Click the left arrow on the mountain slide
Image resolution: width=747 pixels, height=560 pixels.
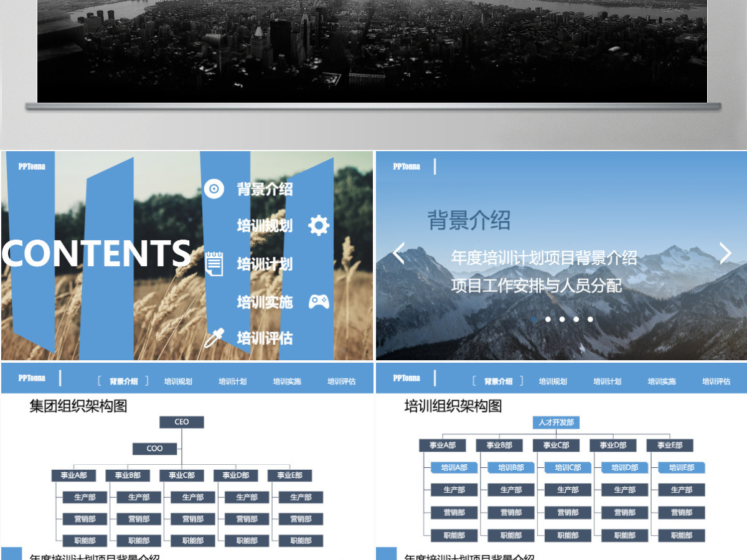[x=399, y=253]
